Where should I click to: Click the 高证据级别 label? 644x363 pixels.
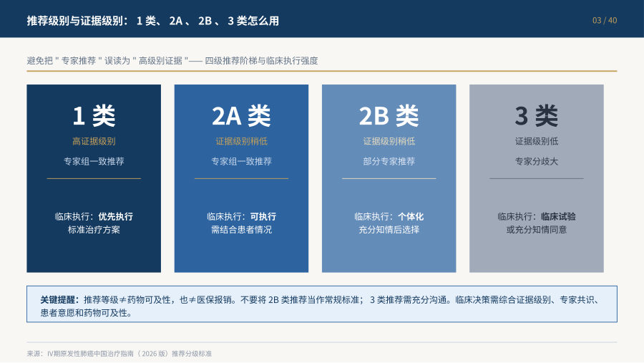[94, 142]
